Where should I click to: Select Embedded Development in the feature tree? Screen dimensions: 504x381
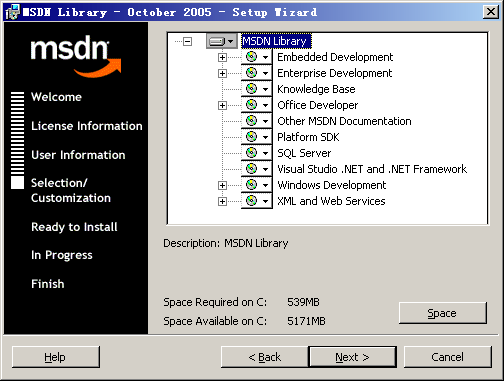coord(335,57)
